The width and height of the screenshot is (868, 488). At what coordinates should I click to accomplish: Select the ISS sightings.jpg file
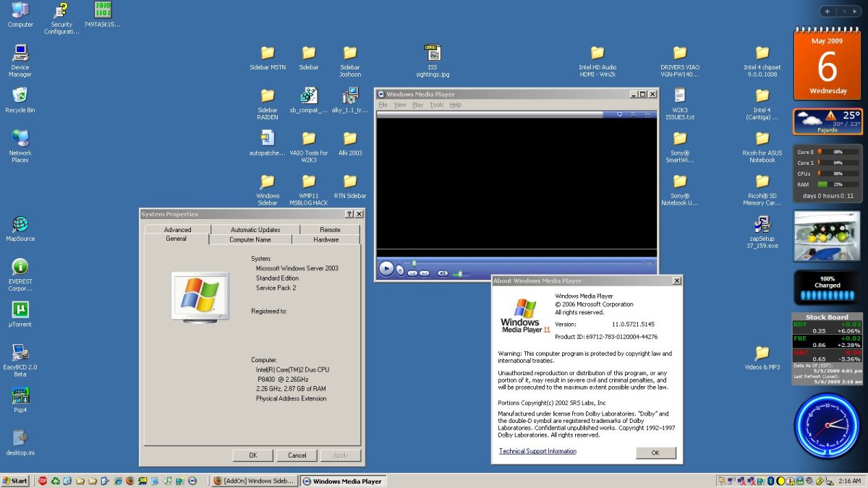pyautogui.click(x=433, y=61)
